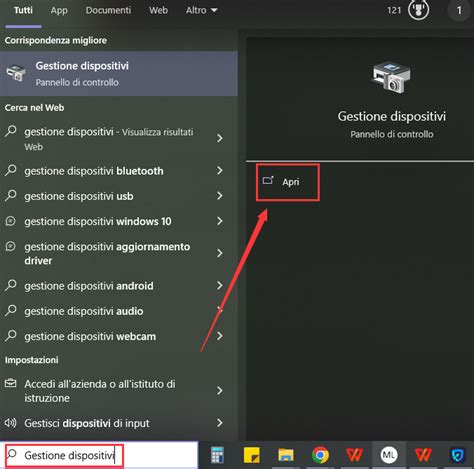Expand the gestione dispositivi bluetooth arrow
Viewport: 474px width, 469px height.
click(x=219, y=171)
